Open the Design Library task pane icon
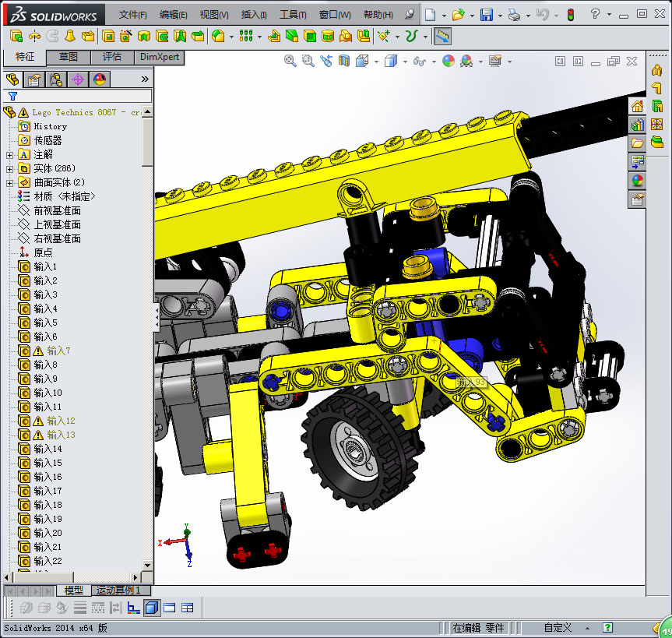 tap(637, 125)
